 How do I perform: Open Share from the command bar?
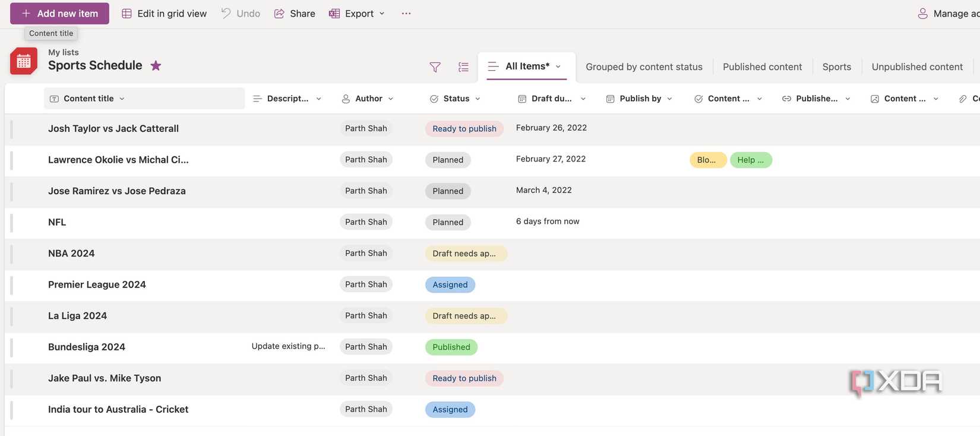tap(295, 13)
